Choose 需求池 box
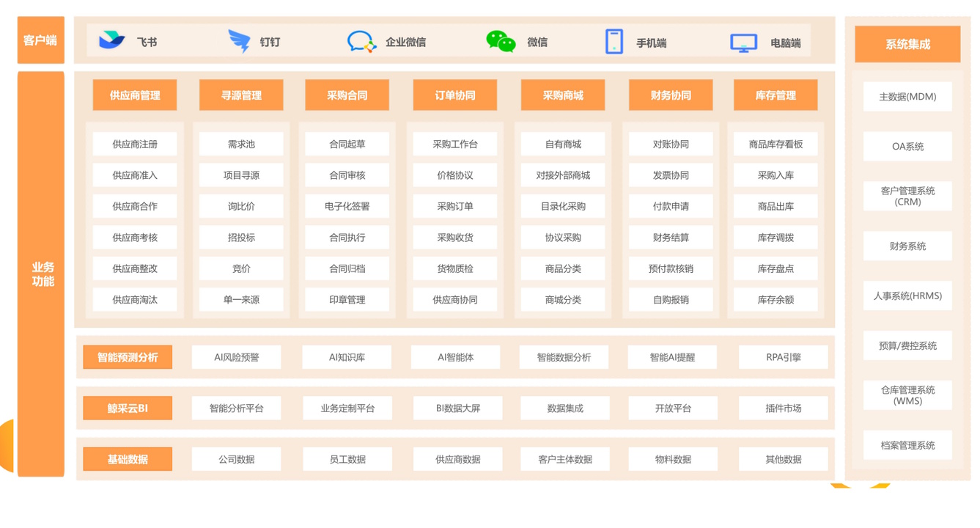980x528 pixels. tap(241, 144)
